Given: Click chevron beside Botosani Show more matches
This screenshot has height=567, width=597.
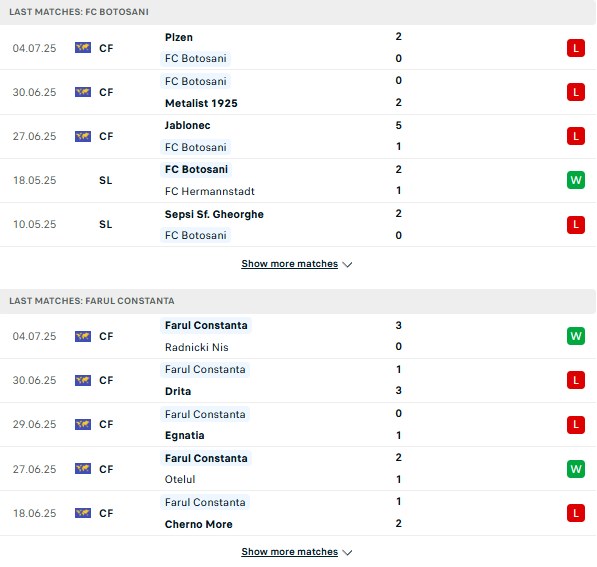Looking at the screenshot, I should tap(347, 264).
